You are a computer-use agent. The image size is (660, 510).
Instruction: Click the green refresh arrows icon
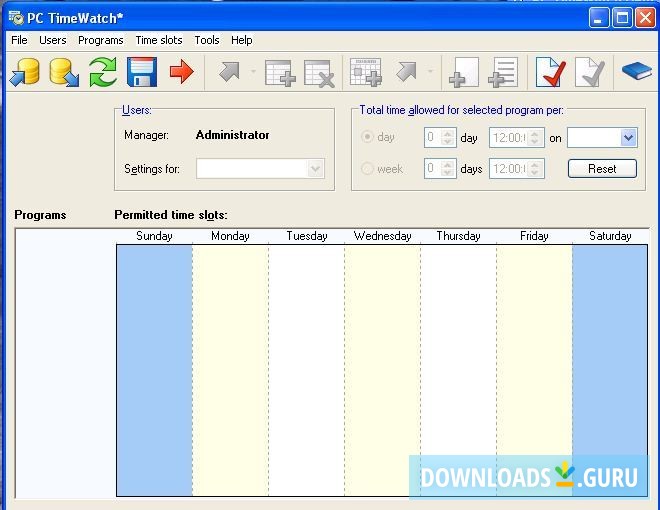[x=103, y=72]
